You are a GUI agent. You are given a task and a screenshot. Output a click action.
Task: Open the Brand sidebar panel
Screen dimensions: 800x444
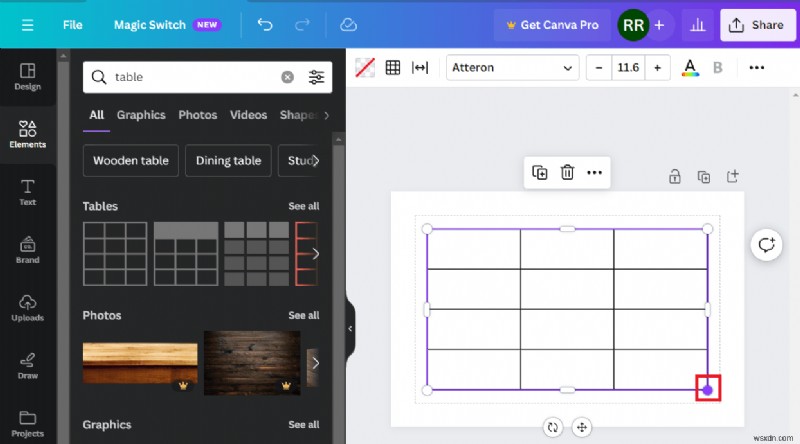click(x=28, y=250)
